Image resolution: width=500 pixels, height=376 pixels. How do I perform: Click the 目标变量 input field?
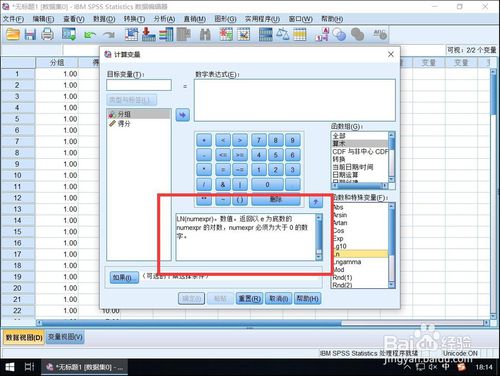(139, 85)
